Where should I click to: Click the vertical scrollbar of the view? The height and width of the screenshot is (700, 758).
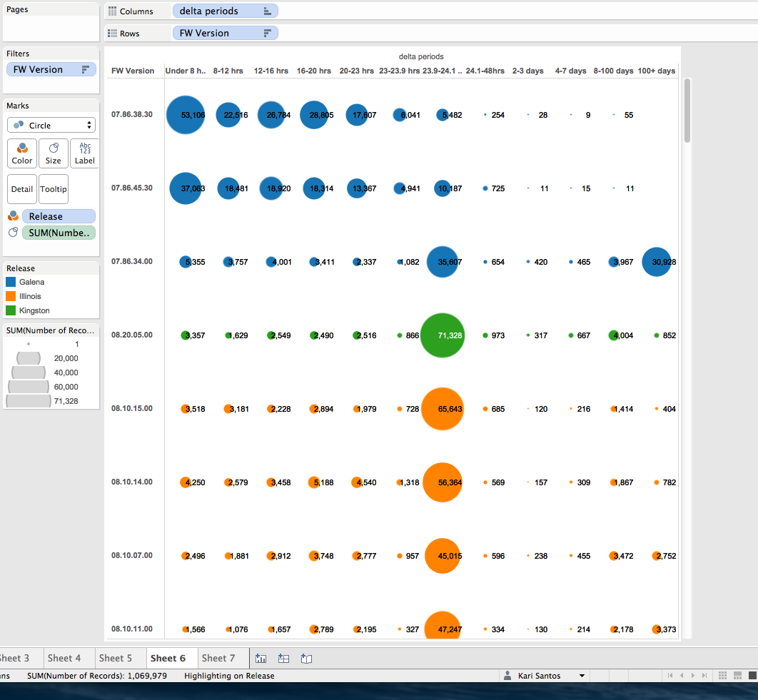click(687, 111)
